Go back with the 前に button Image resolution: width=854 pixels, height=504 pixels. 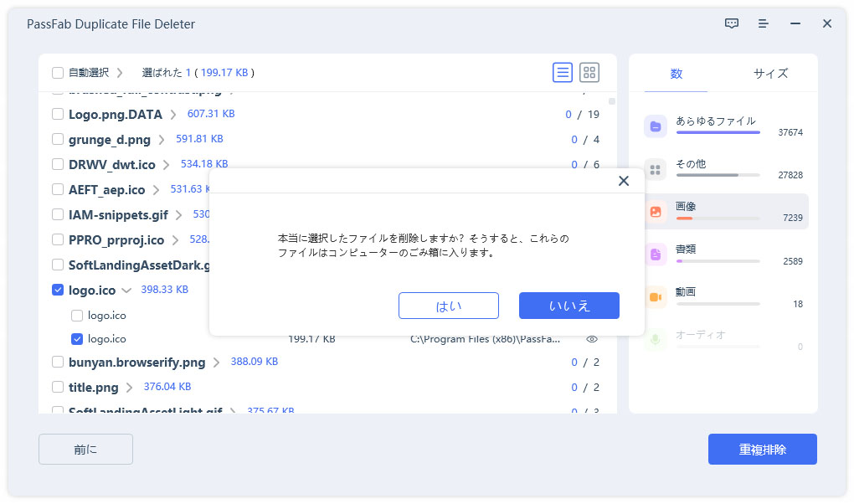click(x=85, y=449)
